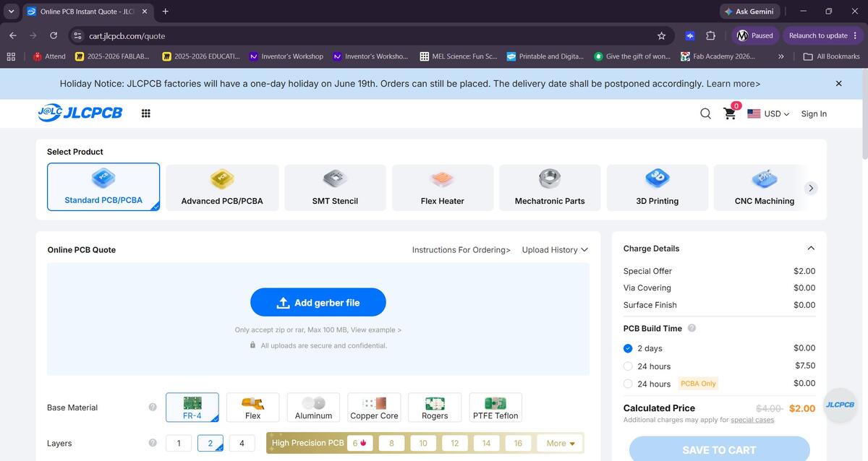Viewport: 868px width, 461px height.
Task: Open the tab search dropdown arrow
Action: tap(11, 12)
